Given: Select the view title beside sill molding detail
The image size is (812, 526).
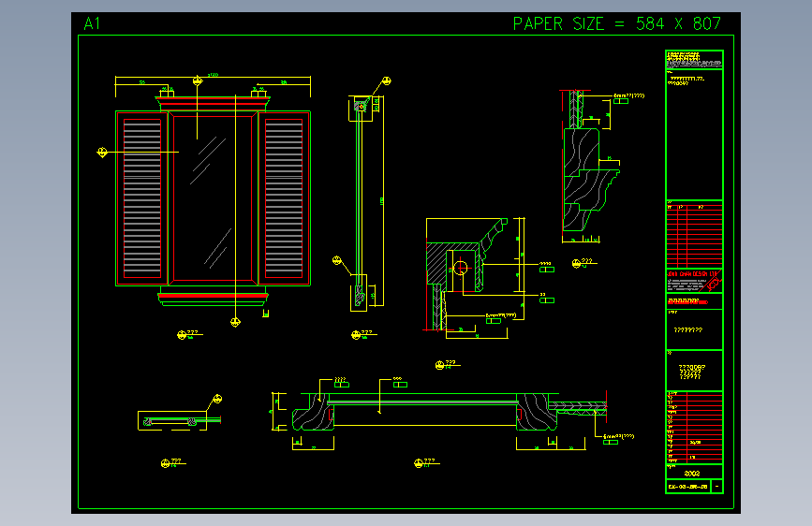Looking at the screenshot, I should click(584, 262).
